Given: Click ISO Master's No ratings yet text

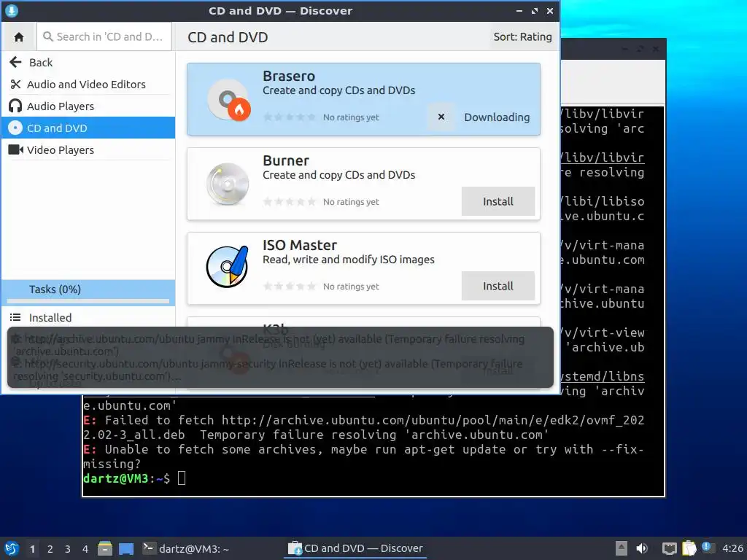Looking at the screenshot, I should (351, 287).
